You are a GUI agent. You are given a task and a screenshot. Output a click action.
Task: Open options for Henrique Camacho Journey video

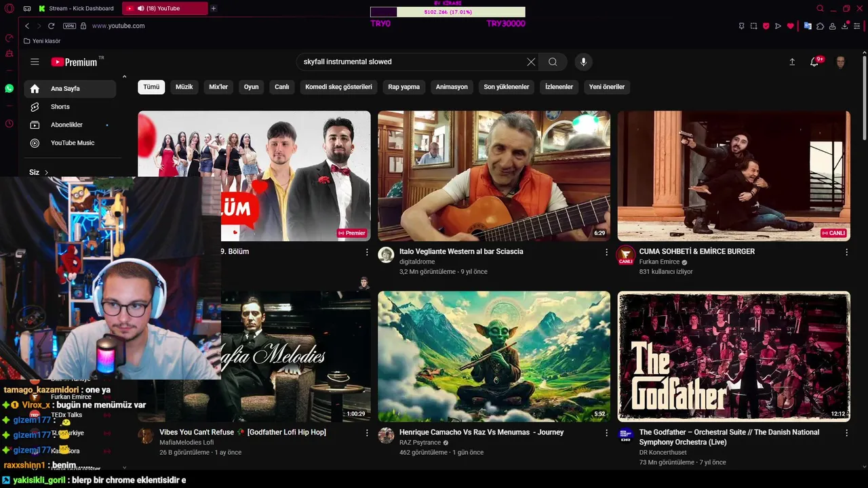(x=607, y=432)
